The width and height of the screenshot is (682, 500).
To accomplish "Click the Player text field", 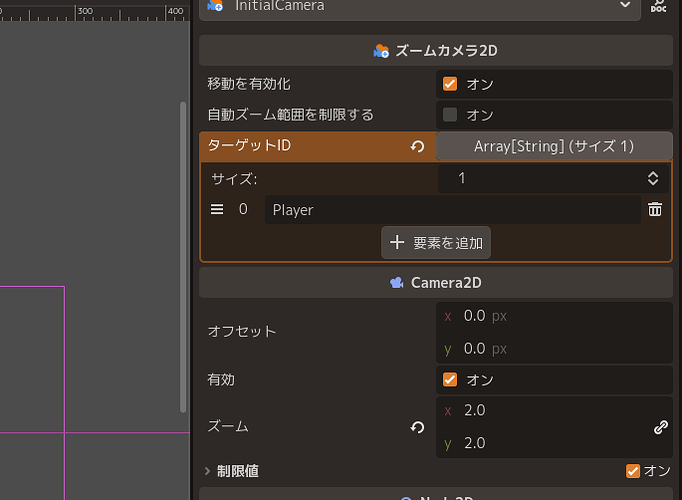I will (x=452, y=210).
